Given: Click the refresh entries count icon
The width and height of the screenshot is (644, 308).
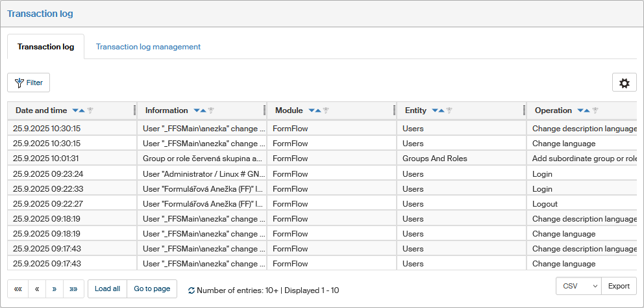Looking at the screenshot, I should (191, 290).
